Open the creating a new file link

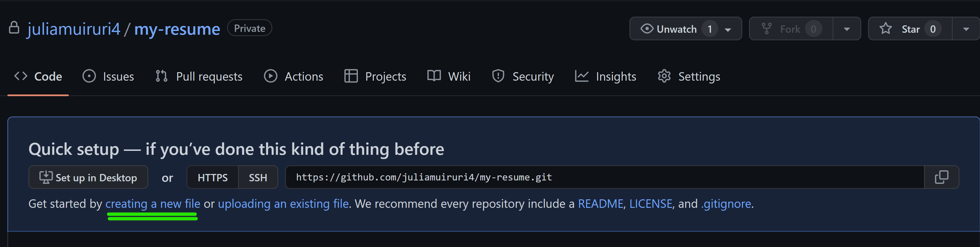point(153,203)
